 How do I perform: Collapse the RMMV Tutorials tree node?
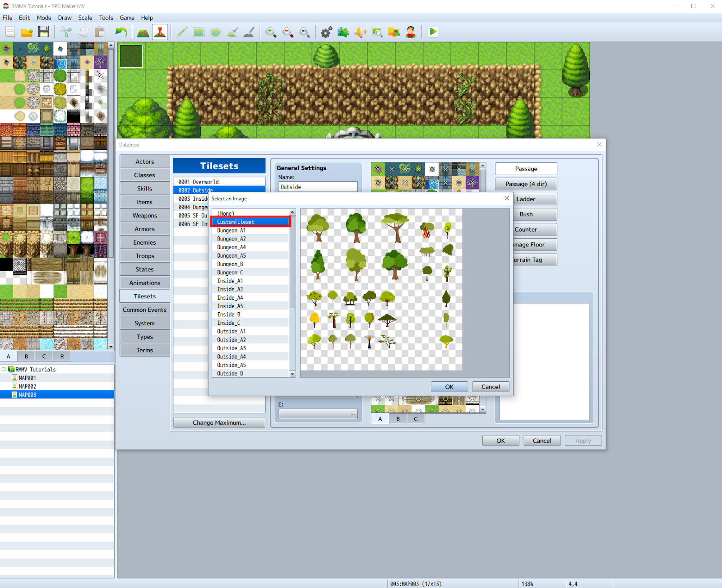click(x=4, y=369)
